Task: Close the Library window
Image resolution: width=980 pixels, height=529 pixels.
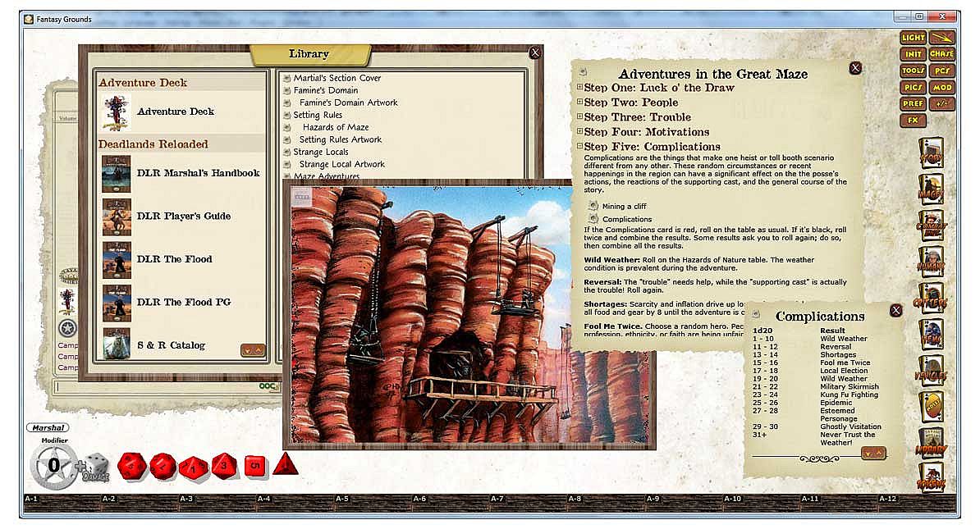Action: 535,53
